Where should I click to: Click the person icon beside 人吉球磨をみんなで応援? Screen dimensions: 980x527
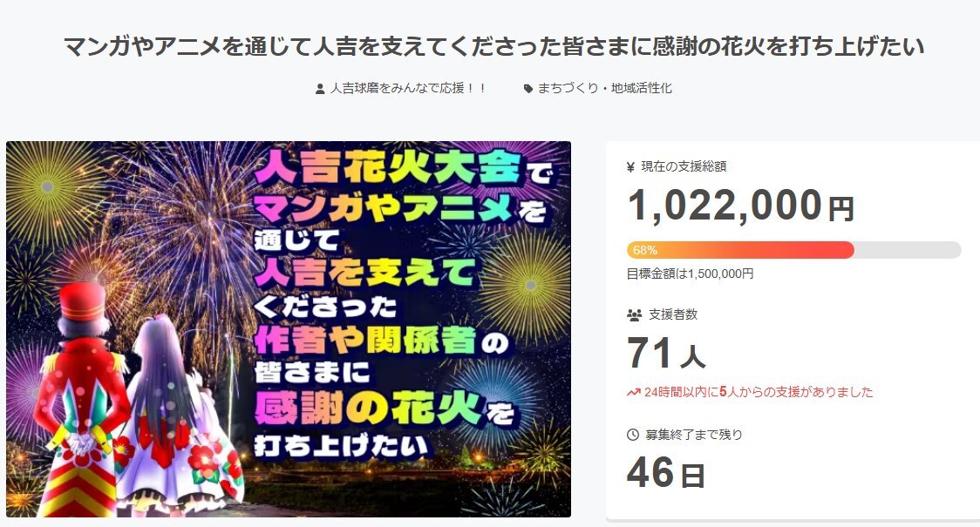point(320,89)
